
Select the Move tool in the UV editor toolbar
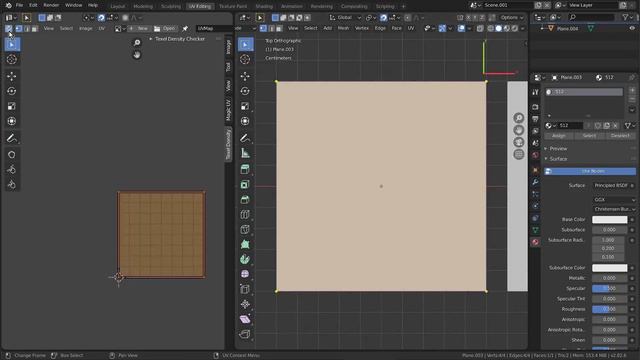point(11,76)
